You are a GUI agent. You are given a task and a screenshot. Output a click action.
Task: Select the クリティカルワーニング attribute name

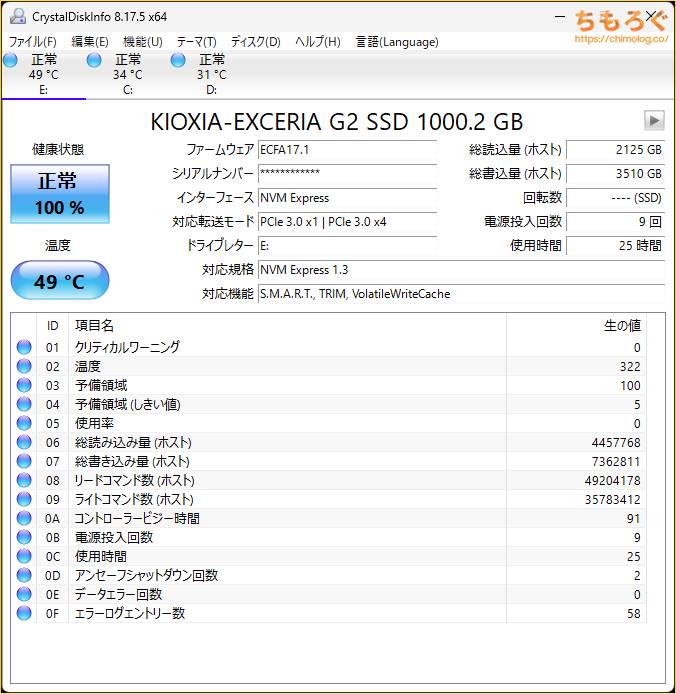(127, 347)
